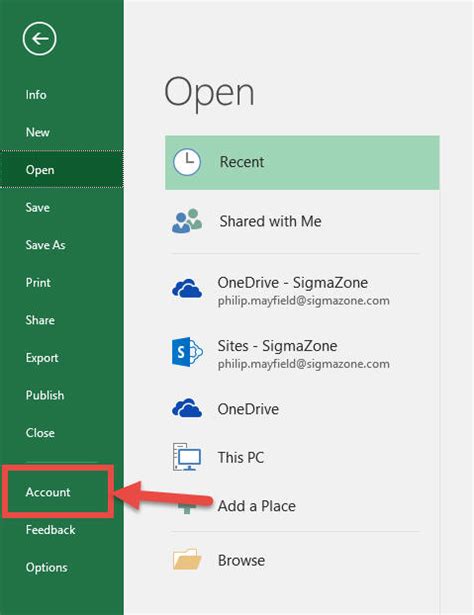Screen dimensions: 474x615
Task: Click the email under OneDrive - SigmaZone
Action: tap(304, 301)
